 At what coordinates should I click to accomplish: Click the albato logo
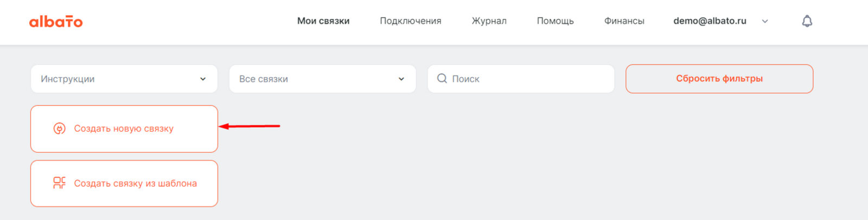(56, 21)
